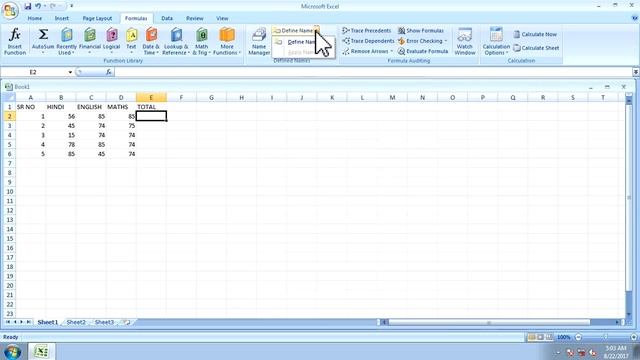
Task: Open Evaluate Formula dialog
Action: coord(423,51)
